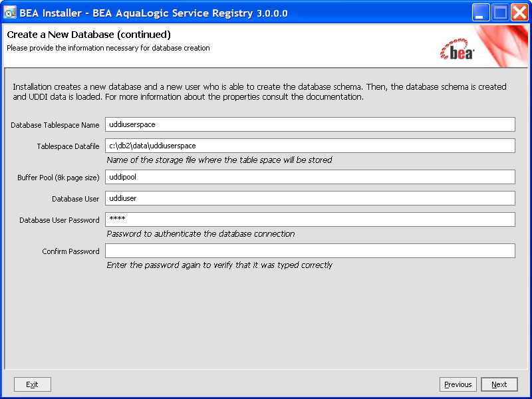532x399 pixels.
Task: Click the 'Please provide the information necessary' subtitle
Action: coord(108,48)
